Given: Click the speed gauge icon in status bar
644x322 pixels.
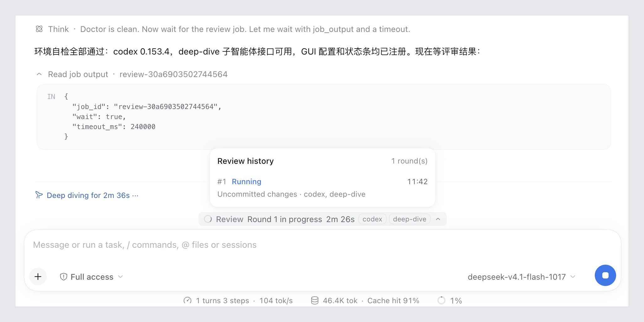Looking at the screenshot, I should [187, 301].
